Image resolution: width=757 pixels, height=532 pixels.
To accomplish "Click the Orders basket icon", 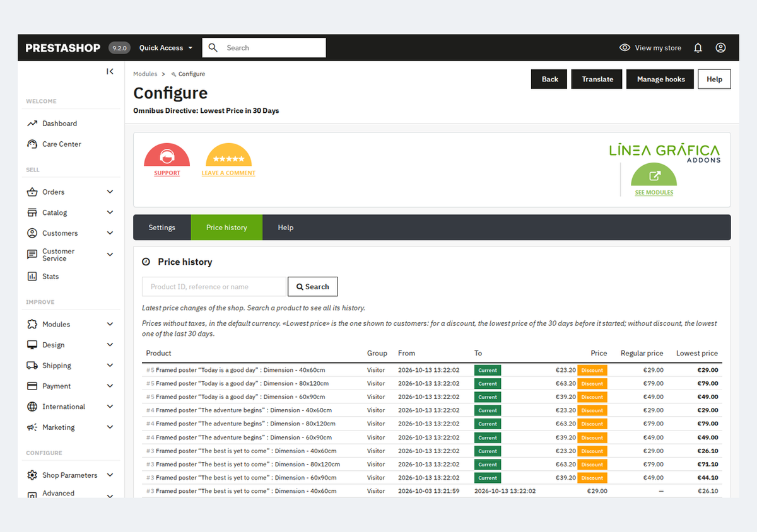I will [x=32, y=192].
